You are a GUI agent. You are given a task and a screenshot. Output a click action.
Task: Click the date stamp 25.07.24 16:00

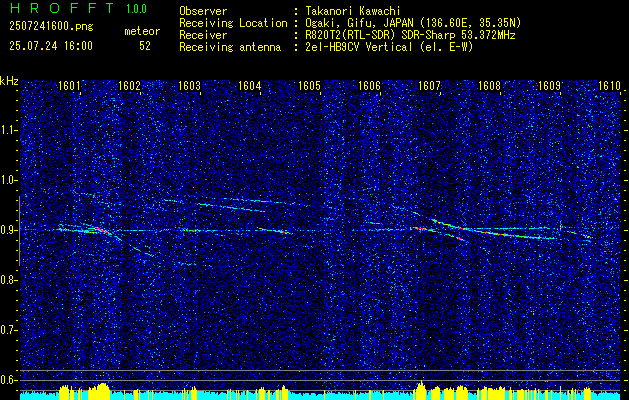(x=51, y=46)
